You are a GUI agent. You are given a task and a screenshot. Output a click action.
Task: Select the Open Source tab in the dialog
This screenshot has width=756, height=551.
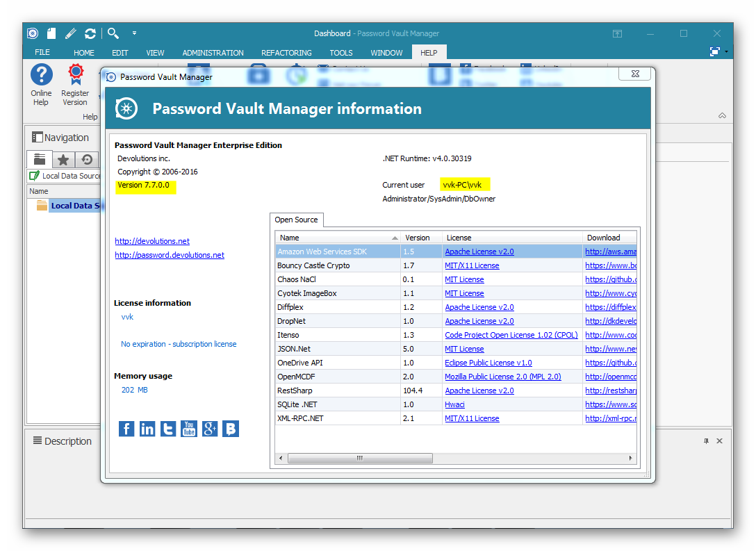(x=296, y=220)
